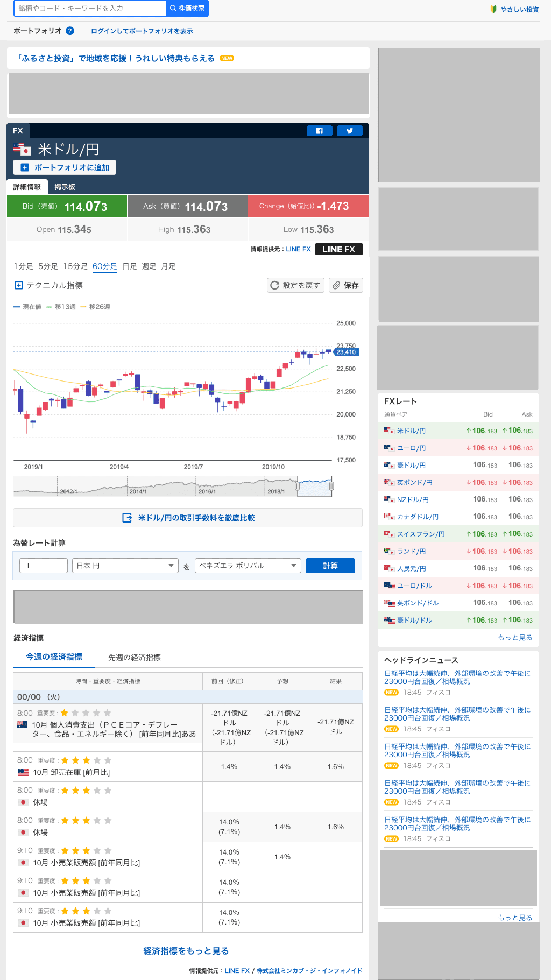This screenshot has width=551, height=980.
Task: Click ポートフォリオに追加 button
Action: 65,167
